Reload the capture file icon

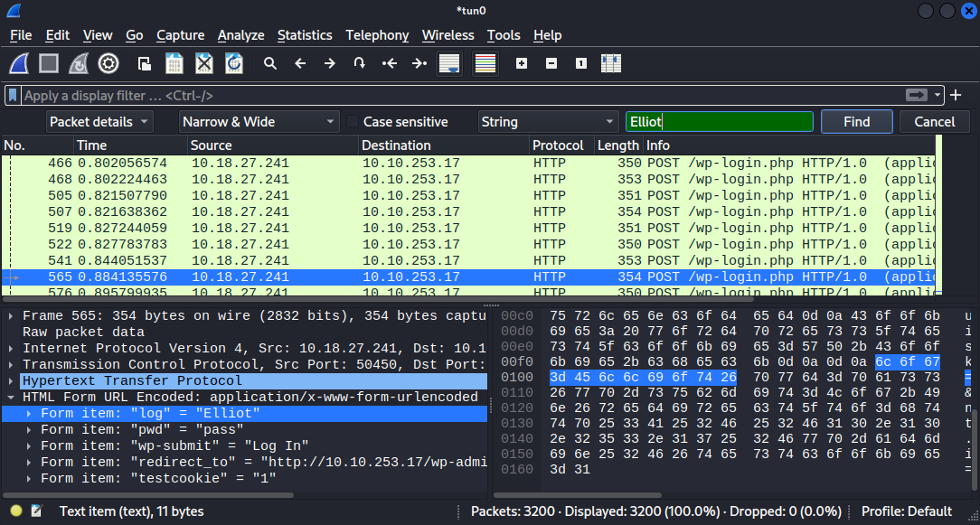click(x=234, y=63)
